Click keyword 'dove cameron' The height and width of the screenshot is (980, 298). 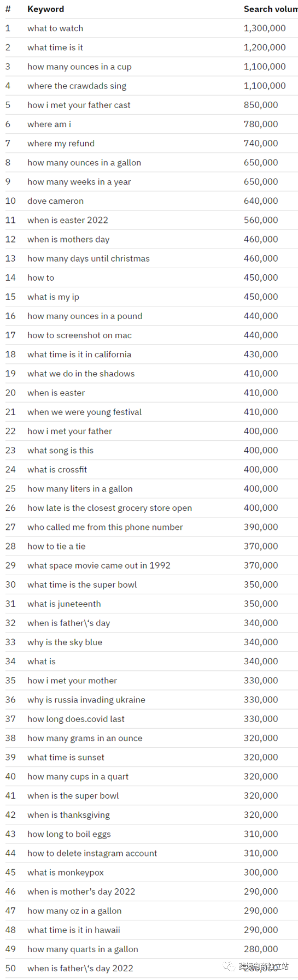(55, 201)
